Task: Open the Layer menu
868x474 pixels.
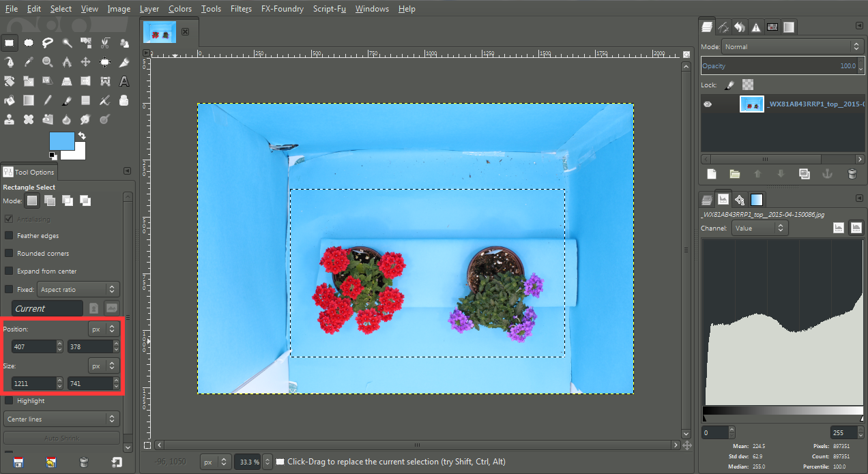Action: (x=149, y=9)
